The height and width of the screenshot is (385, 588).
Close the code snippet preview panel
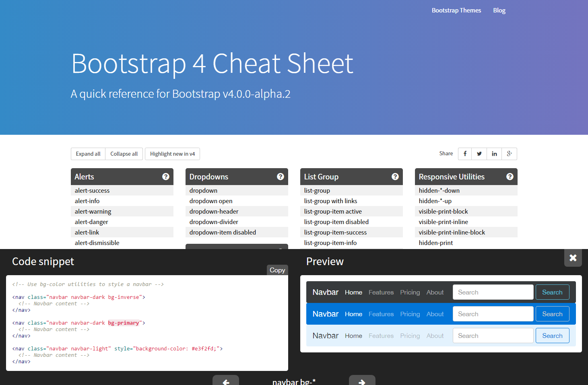pyautogui.click(x=573, y=258)
